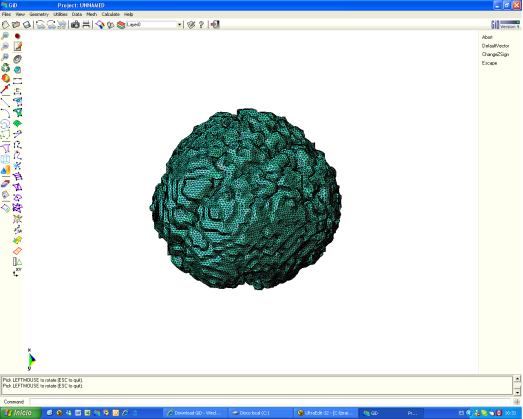This screenshot has width=523, height=419.
Task: Click the zoom out magnifier icon
Action: click(x=5, y=46)
